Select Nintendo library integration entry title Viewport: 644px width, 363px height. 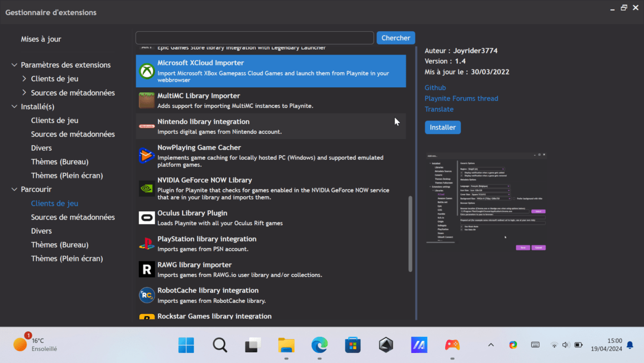(x=203, y=122)
